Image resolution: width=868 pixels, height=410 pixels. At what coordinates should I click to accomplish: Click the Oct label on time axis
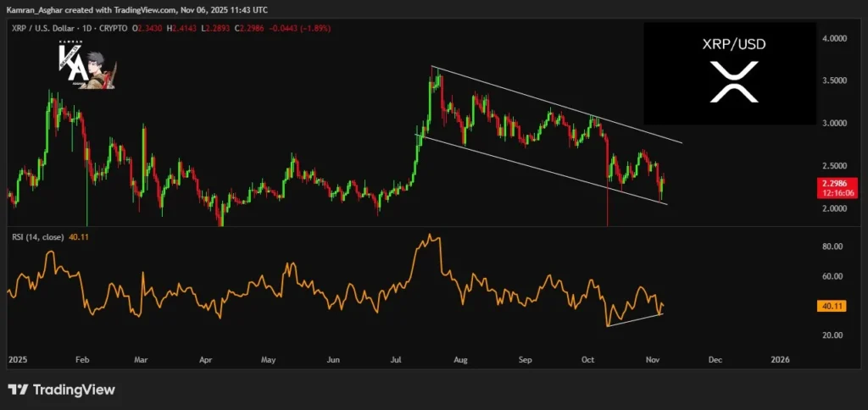pos(588,360)
